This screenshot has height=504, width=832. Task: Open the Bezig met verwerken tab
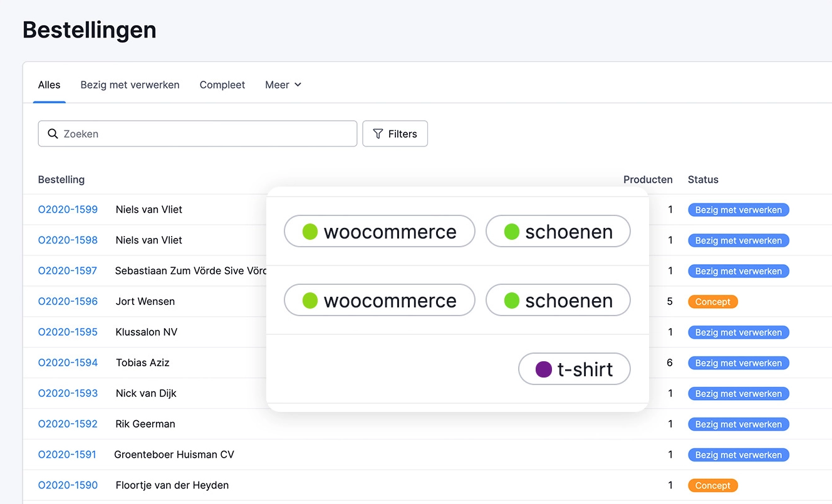(x=130, y=85)
